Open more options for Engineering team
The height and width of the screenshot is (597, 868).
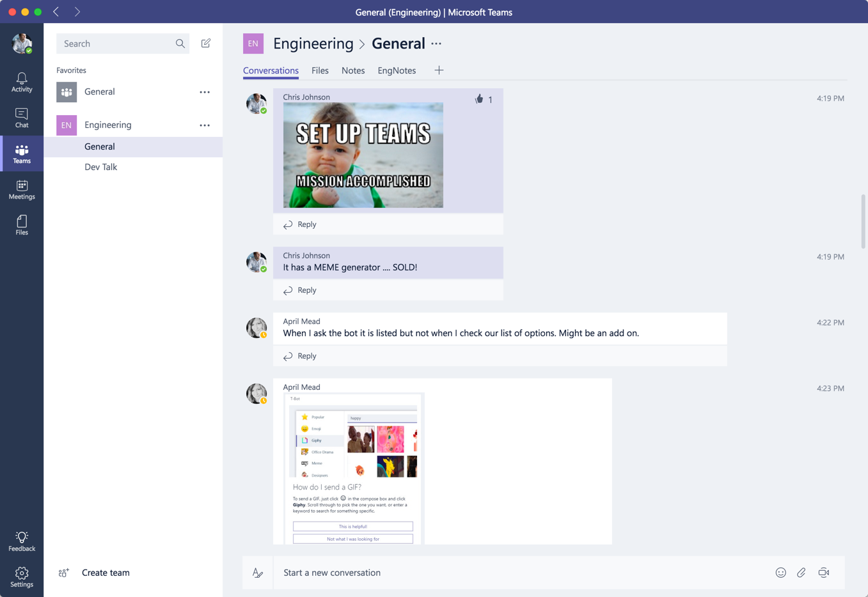(205, 125)
